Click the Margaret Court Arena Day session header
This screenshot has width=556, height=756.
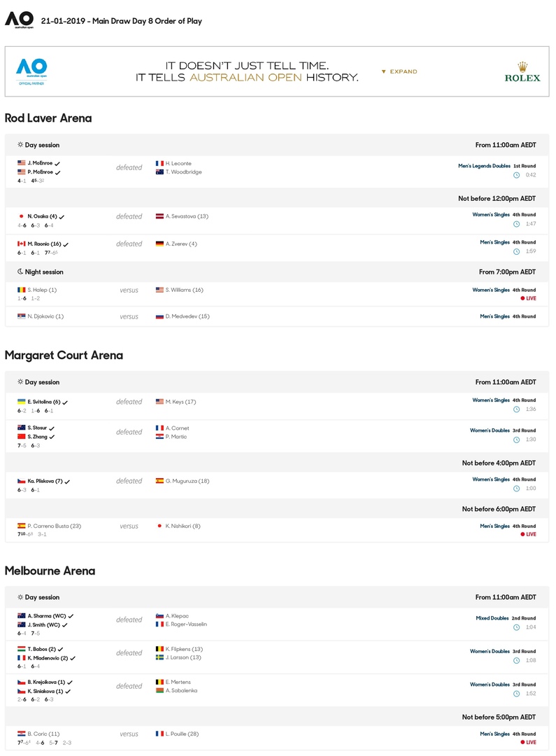277,382
